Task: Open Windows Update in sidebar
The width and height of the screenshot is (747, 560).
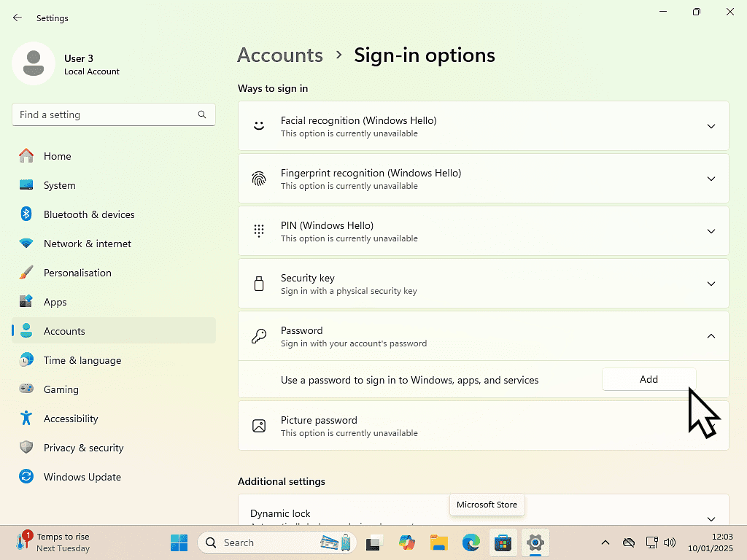Action: coord(82,477)
